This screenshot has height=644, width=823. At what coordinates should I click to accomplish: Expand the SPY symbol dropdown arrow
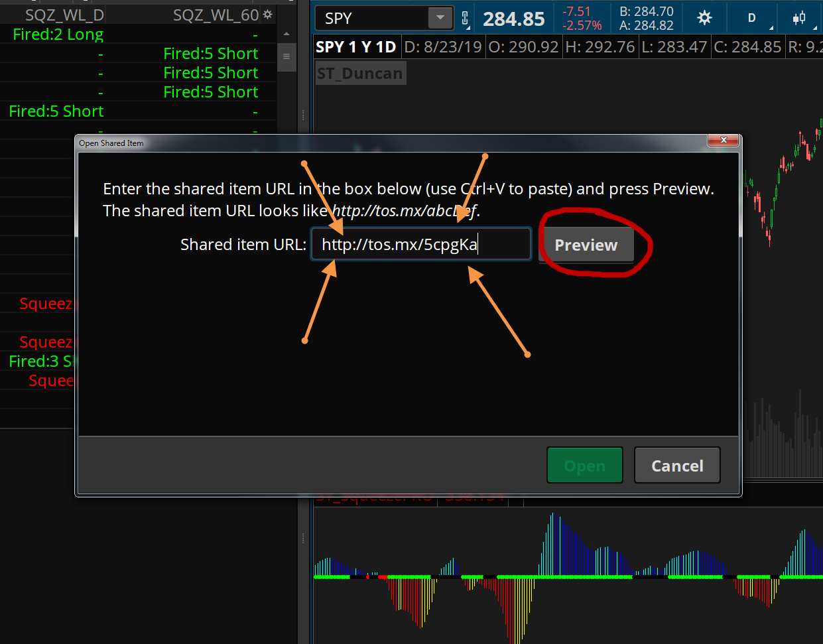tap(440, 18)
